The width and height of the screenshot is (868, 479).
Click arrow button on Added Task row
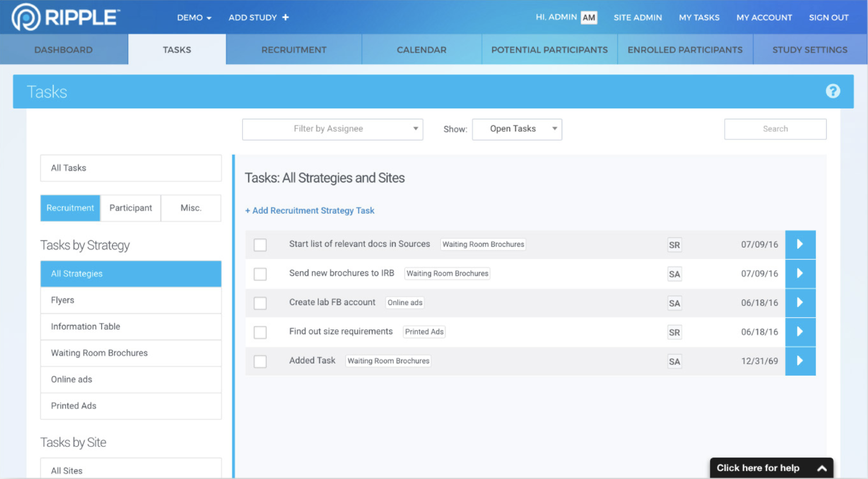coord(800,361)
